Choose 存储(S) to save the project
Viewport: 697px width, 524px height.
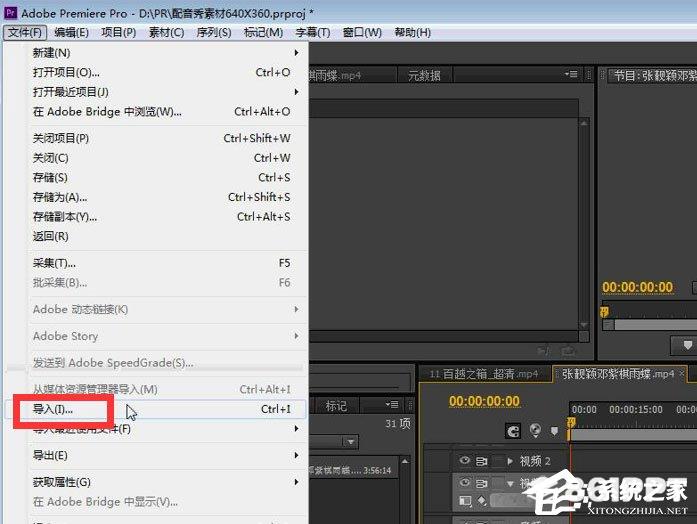click(x=156, y=177)
